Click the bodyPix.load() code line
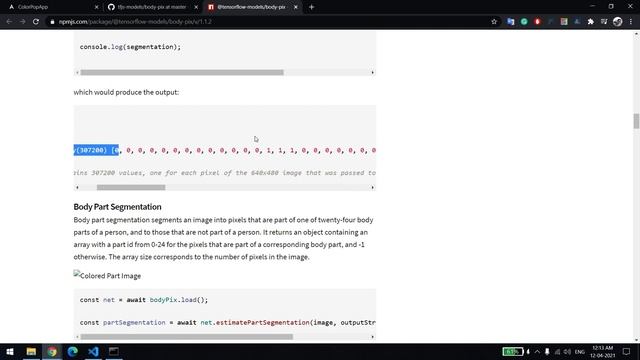The height and width of the screenshot is (360, 640). (144, 300)
